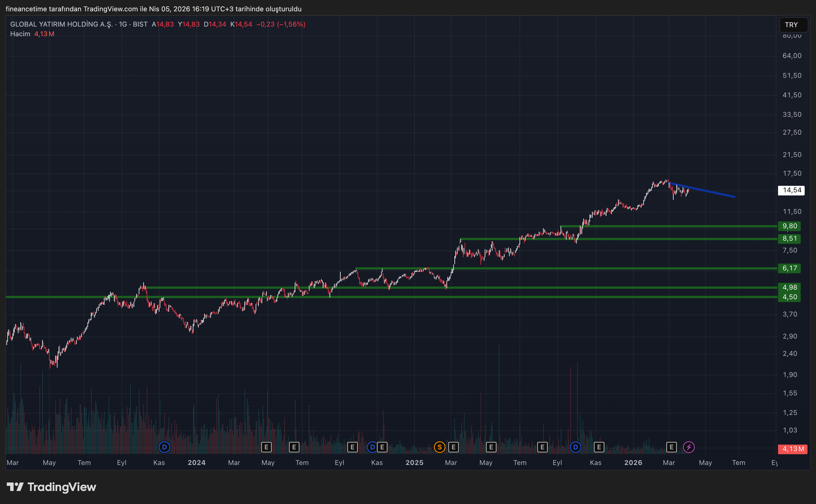The width and height of the screenshot is (816, 504).
Task: Click the rightmost earnings "E" marker beside the lightning icon
Action: (x=672, y=447)
